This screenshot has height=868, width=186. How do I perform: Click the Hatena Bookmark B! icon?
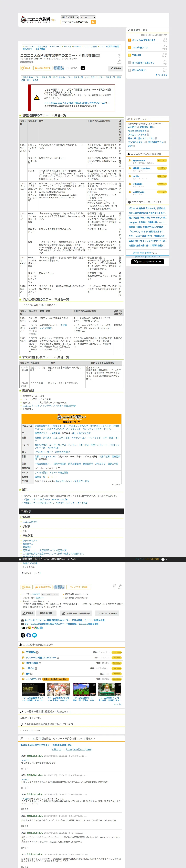point(34,635)
